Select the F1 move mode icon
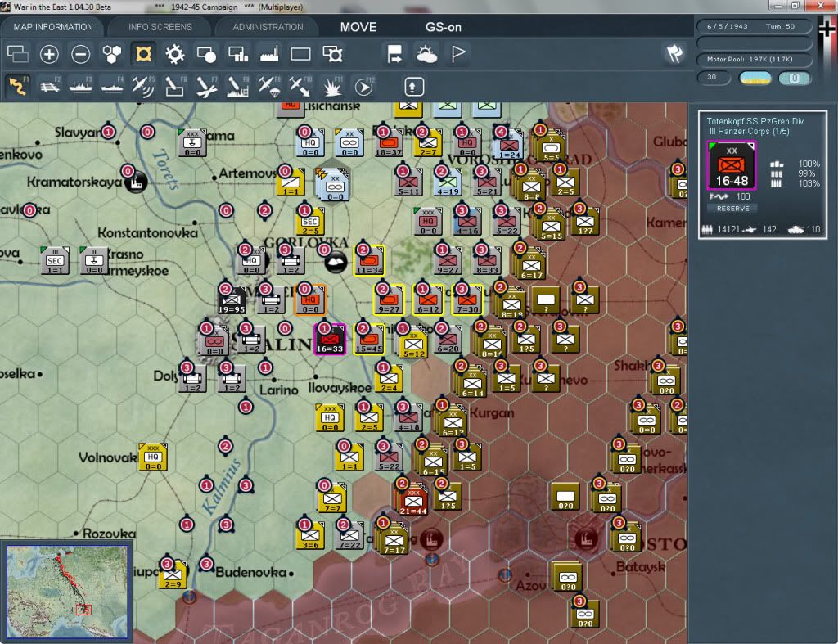The image size is (838, 644). coord(18,86)
